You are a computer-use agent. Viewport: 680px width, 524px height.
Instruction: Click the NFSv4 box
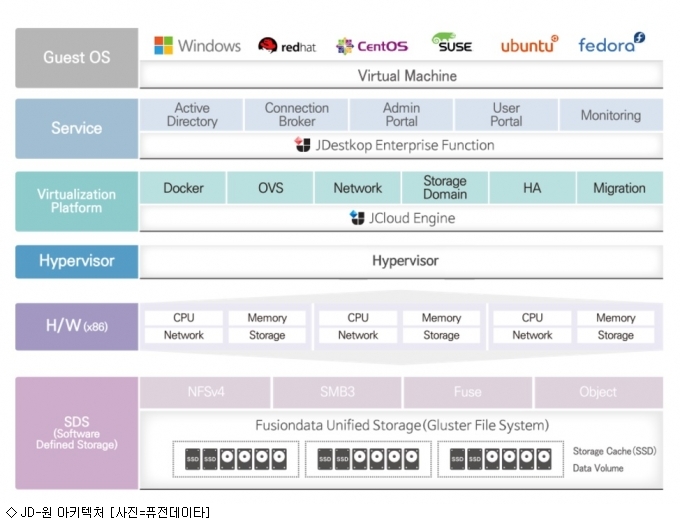205,392
